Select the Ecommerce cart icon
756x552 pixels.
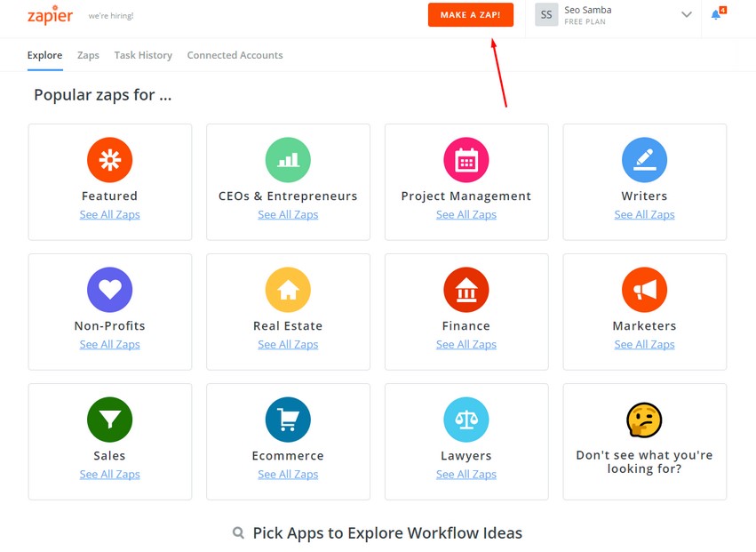point(288,420)
